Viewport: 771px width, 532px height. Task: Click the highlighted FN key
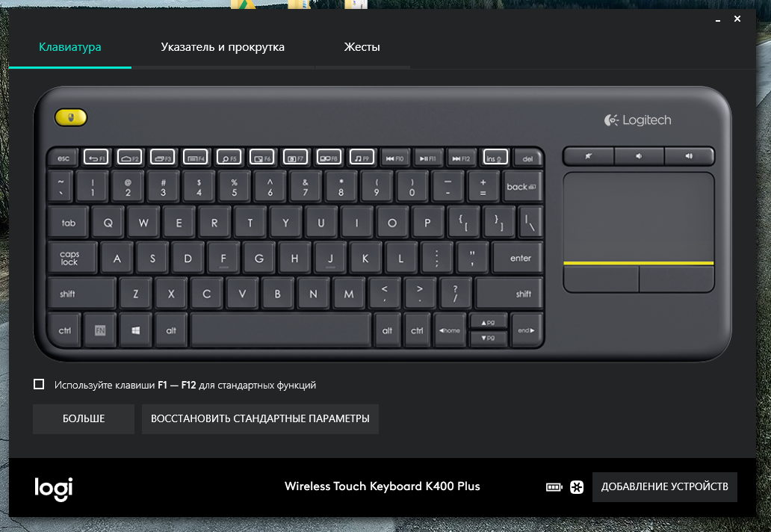tap(100, 330)
